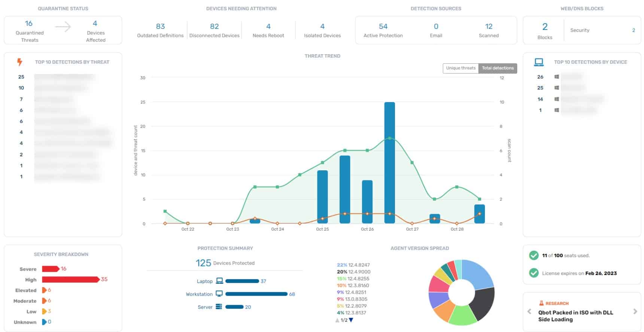Show the previous research article
The height and width of the screenshot is (332, 644).
[x=529, y=311]
